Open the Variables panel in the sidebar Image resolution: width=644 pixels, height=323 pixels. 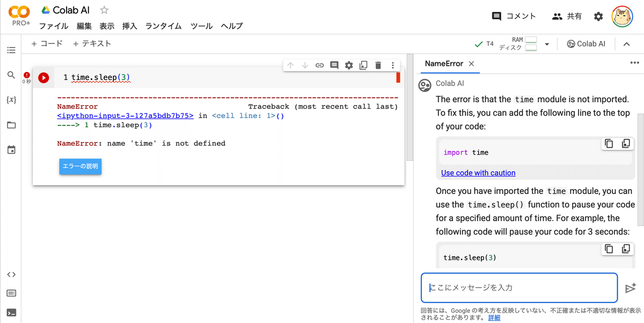point(11,99)
